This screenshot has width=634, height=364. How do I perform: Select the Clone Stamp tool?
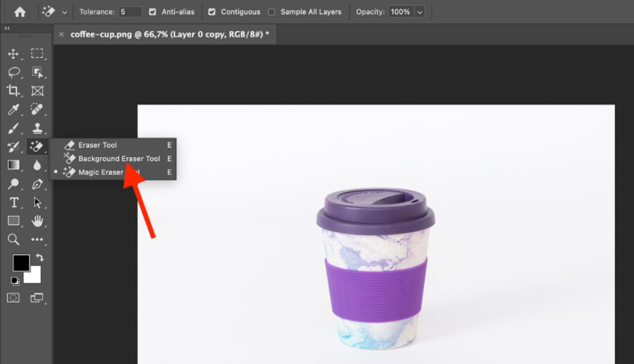pos(37,128)
